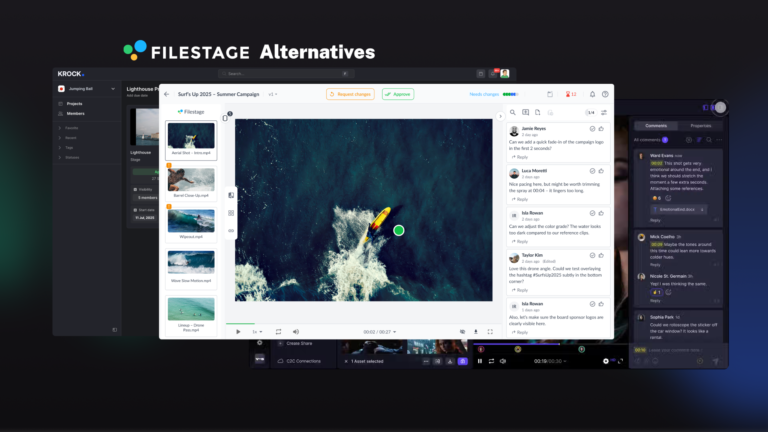The height and width of the screenshot is (432, 768).
Task: Open the 00:02 / 00:27 timecode dropdown
Action: [380, 332]
